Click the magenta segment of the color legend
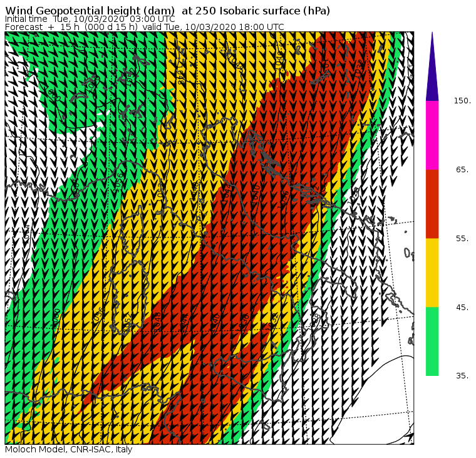Image resolution: width=476 pixels, height=458 pixels. [432, 135]
